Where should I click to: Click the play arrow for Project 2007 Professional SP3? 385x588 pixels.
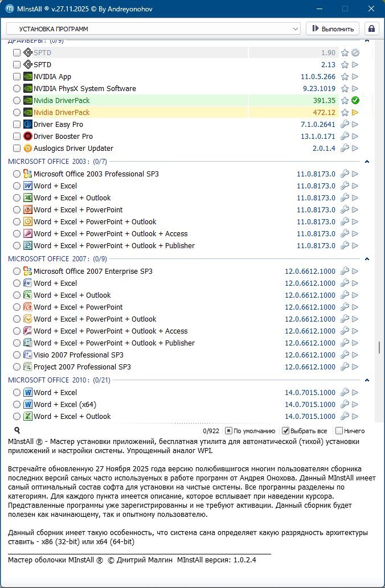(355, 367)
